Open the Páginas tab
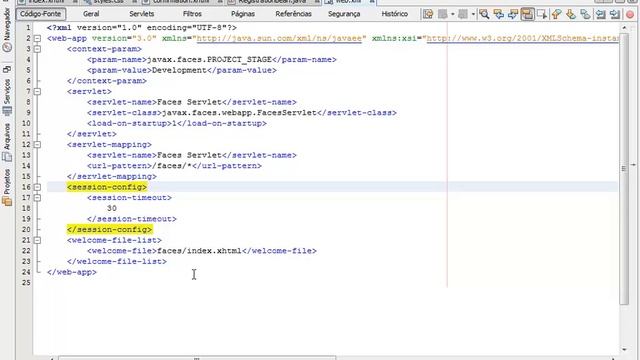 243,14
